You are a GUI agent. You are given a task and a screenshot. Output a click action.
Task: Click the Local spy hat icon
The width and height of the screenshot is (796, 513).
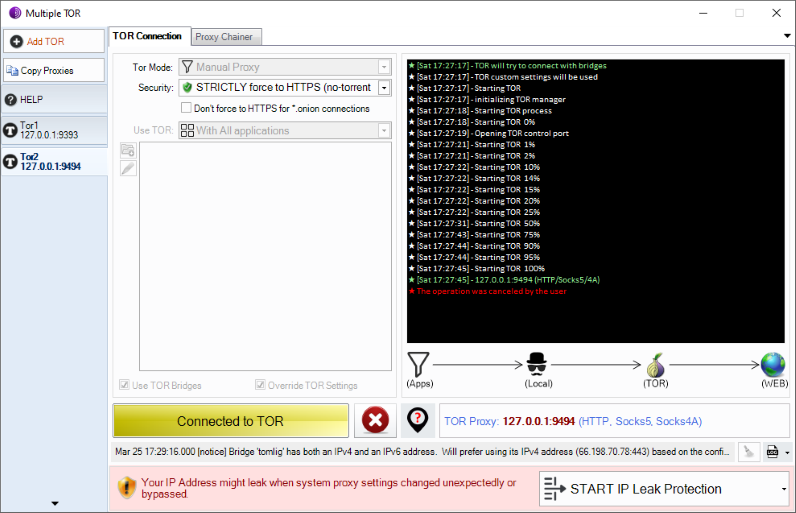coord(537,363)
